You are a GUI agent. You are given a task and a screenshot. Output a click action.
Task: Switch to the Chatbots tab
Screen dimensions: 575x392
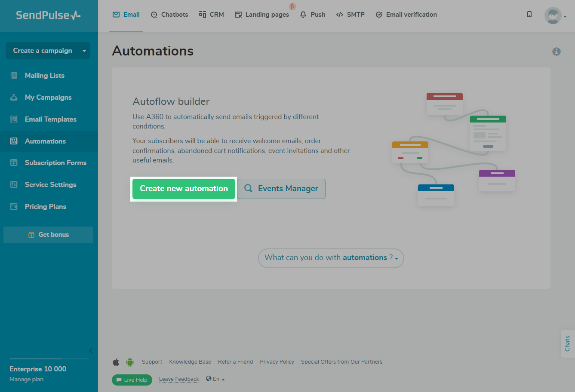point(169,15)
